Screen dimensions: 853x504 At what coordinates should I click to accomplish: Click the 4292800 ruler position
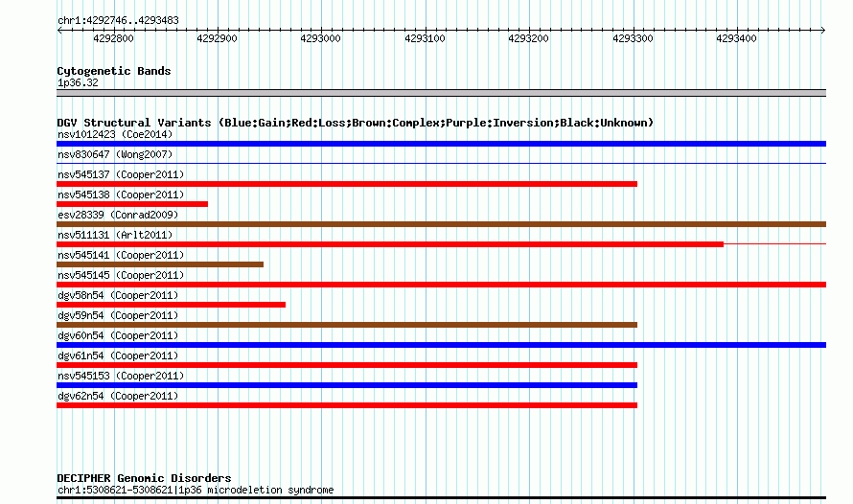tap(113, 38)
